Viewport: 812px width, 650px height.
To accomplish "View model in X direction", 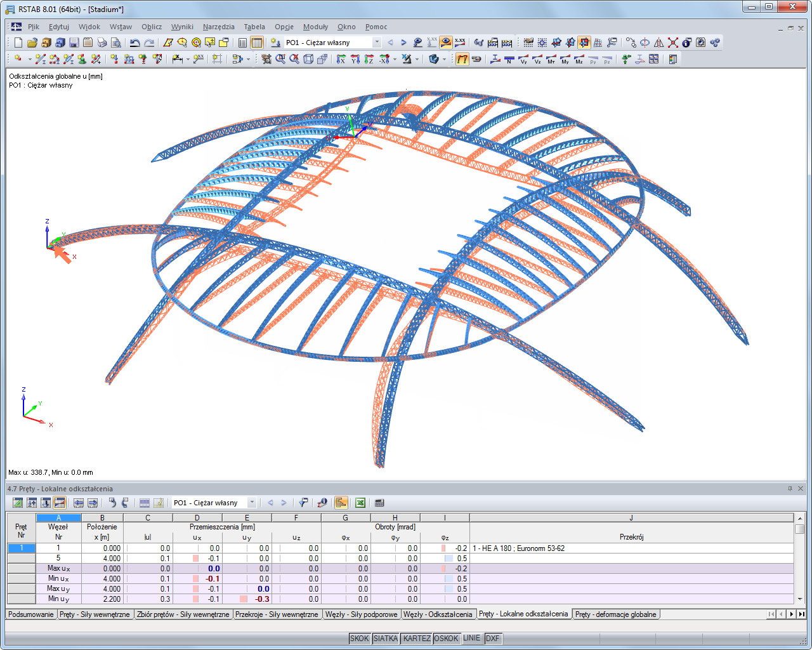I will pyautogui.click(x=341, y=59).
